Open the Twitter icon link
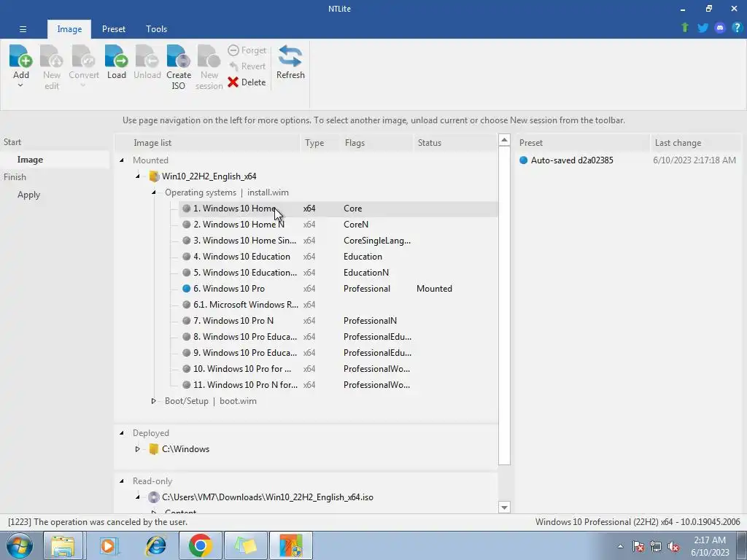Image resolution: width=747 pixels, height=560 pixels. pyautogui.click(x=703, y=28)
